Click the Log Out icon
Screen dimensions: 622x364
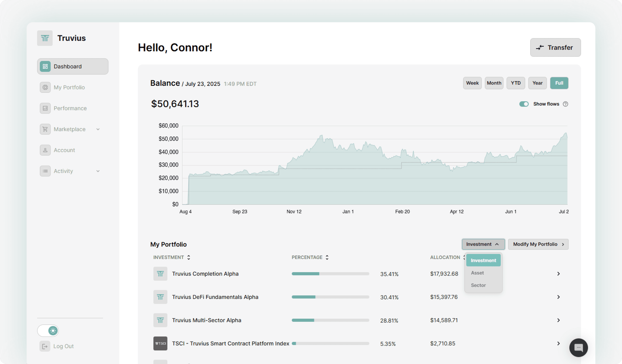coord(45,346)
